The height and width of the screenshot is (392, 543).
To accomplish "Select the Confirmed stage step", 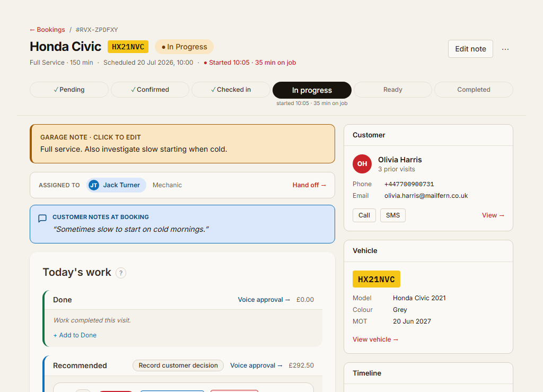I will (x=150, y=90).
